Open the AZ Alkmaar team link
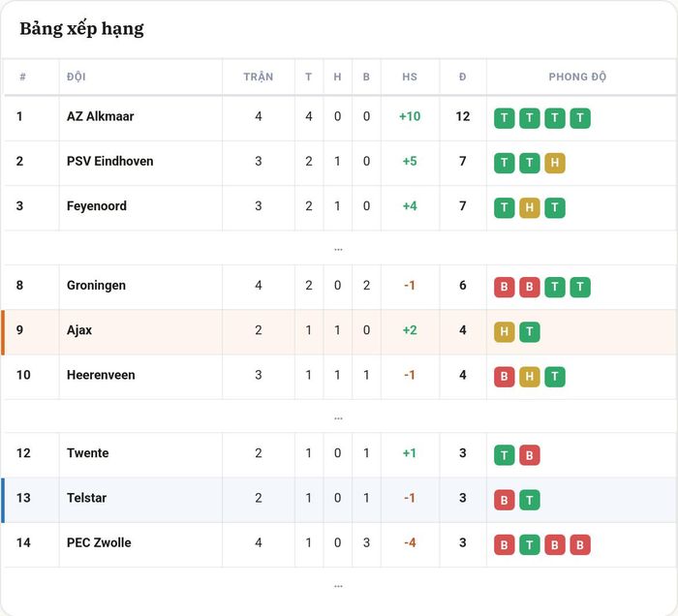 click(x=101, y=116)
